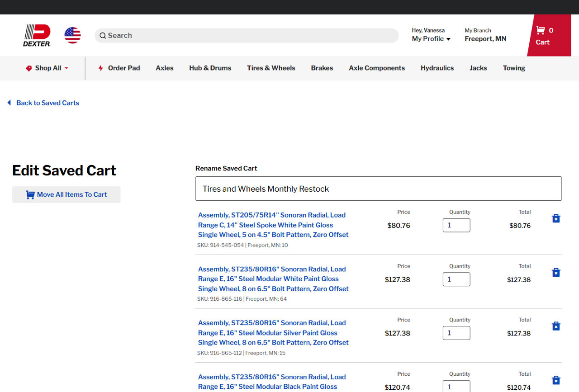Open the Towing menu
This screenshot has height=392, width=579.
pyautogui.click(x=514, y=68)
